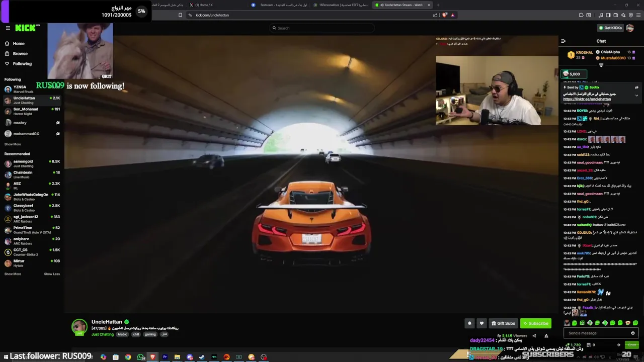Expand Recommended list with Show More
The image size is (644, 362).
13,274
